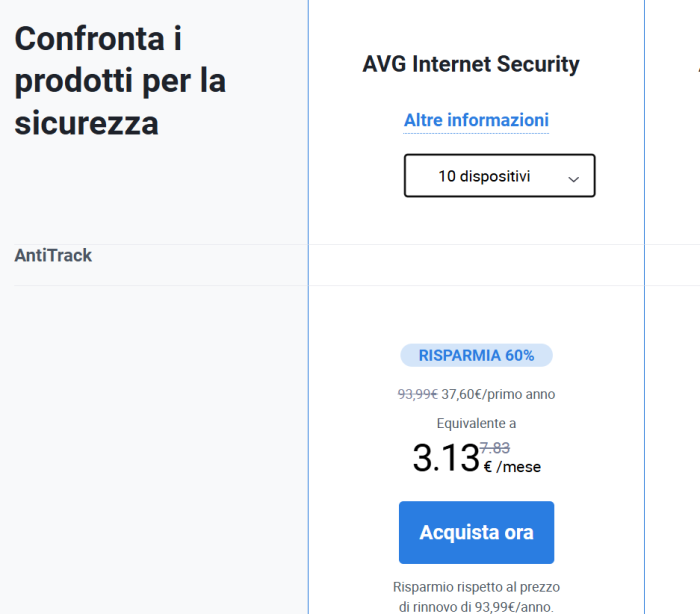Click the crossed-out 93,99€ original price
This screenshot has height=614, width=700.
[417, 394]
